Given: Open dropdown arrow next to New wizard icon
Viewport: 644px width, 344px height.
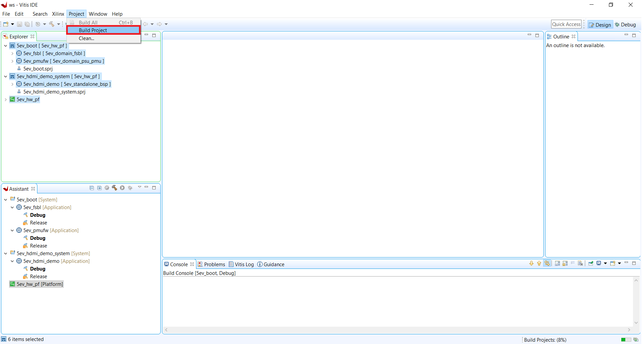Looking at the screenshot, I should 12,24.
